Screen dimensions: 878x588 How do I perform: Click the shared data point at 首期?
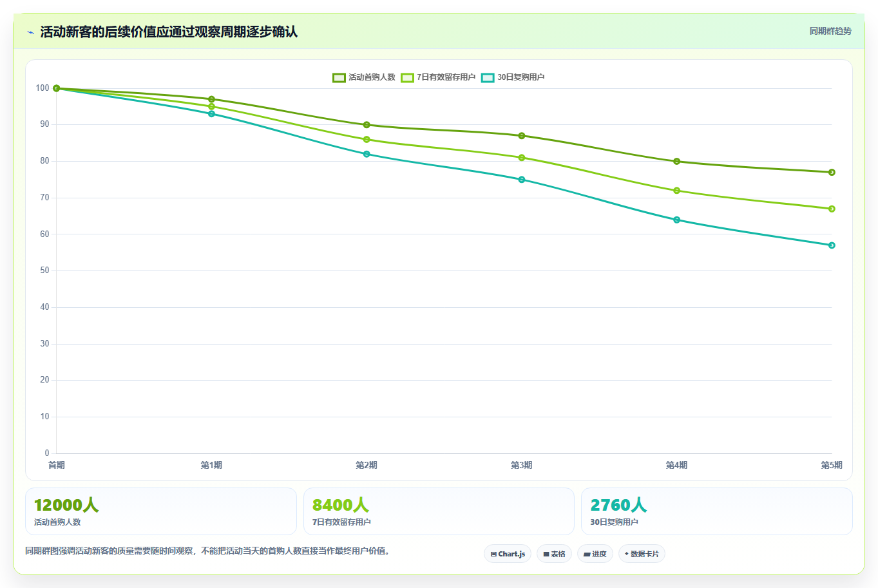pos(57,88)
